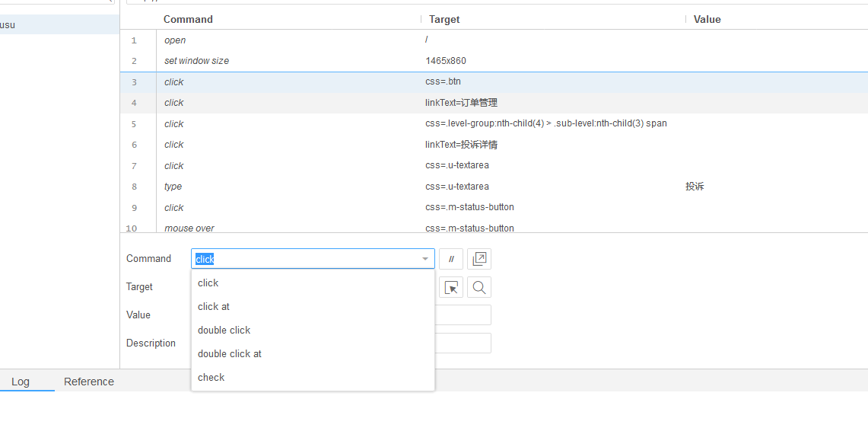Click the Command column header
The width and height of the screenshot is (868, 428).
[188, 19]
